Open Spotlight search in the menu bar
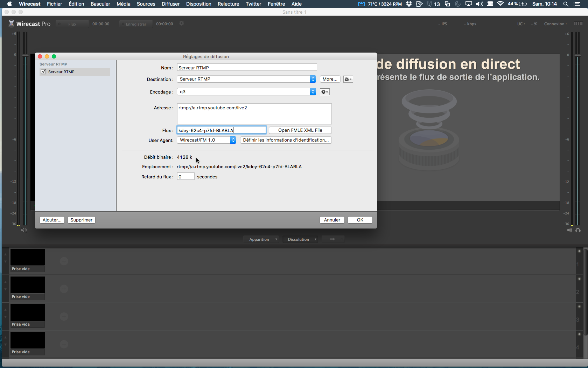This screenshot has width=588, height=368. [x=566, y=4]
